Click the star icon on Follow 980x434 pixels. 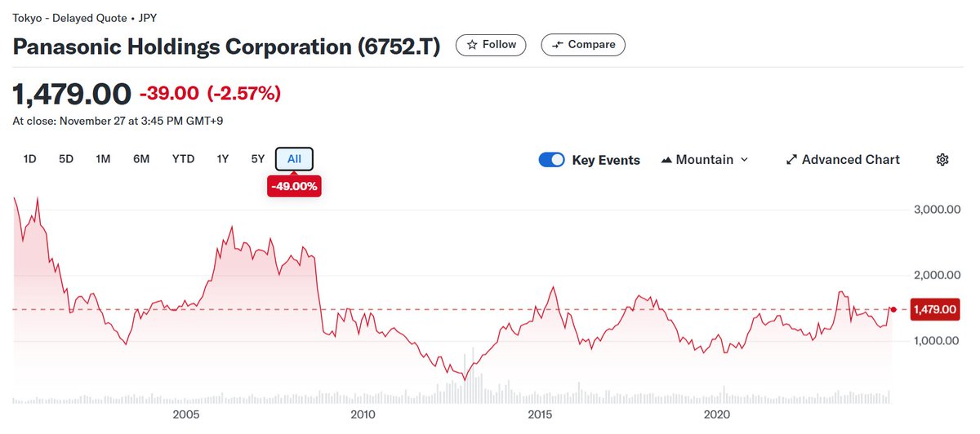[472, 45]
